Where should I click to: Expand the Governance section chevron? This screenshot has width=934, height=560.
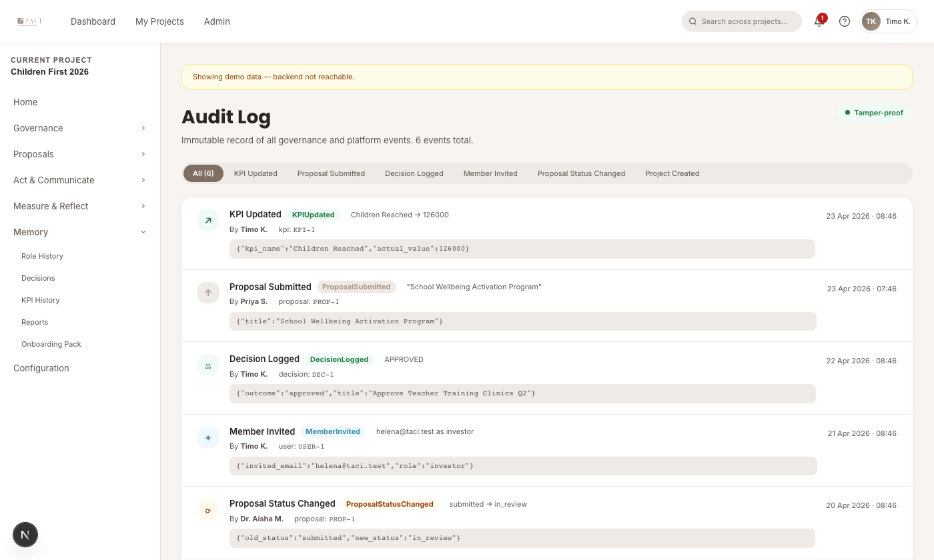143,128
